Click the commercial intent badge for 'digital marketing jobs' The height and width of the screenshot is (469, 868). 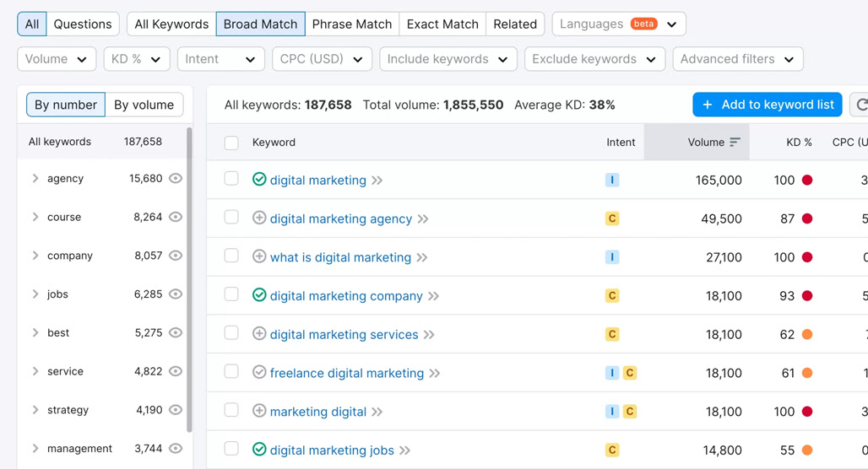pyautogui.click(x=612, y=450)
